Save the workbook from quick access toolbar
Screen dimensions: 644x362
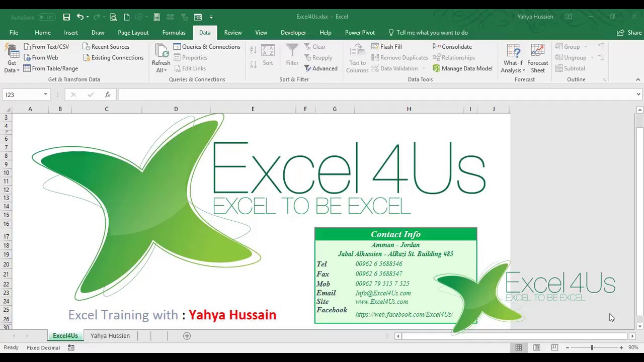point(66,17)
